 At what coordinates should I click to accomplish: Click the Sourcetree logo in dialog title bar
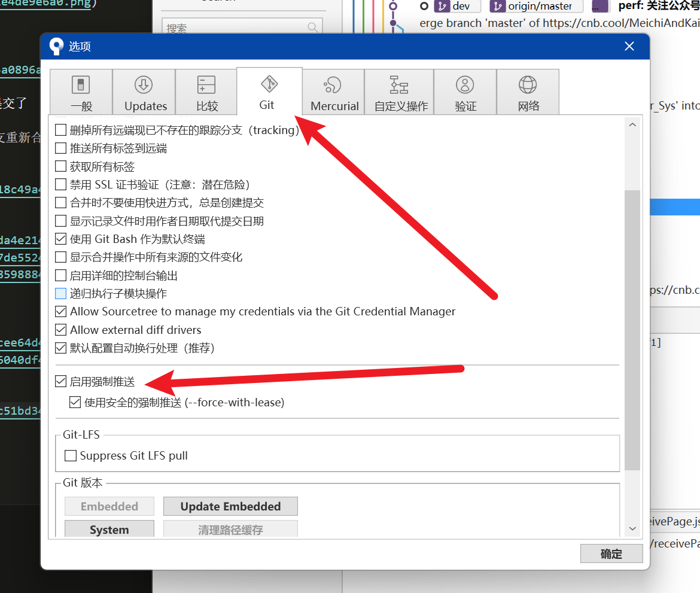click(x=56, y=46)
